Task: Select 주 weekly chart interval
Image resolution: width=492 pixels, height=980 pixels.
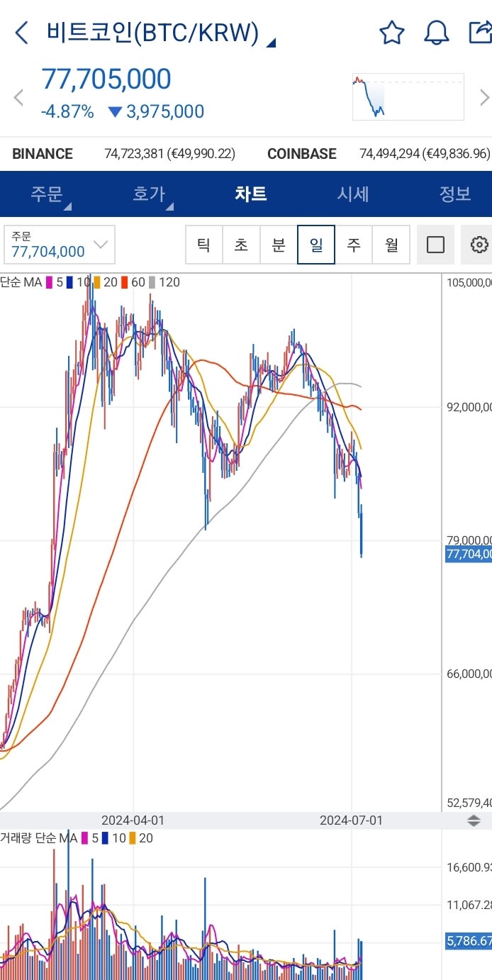Action: pyautogui.click(x=354, y=245)
